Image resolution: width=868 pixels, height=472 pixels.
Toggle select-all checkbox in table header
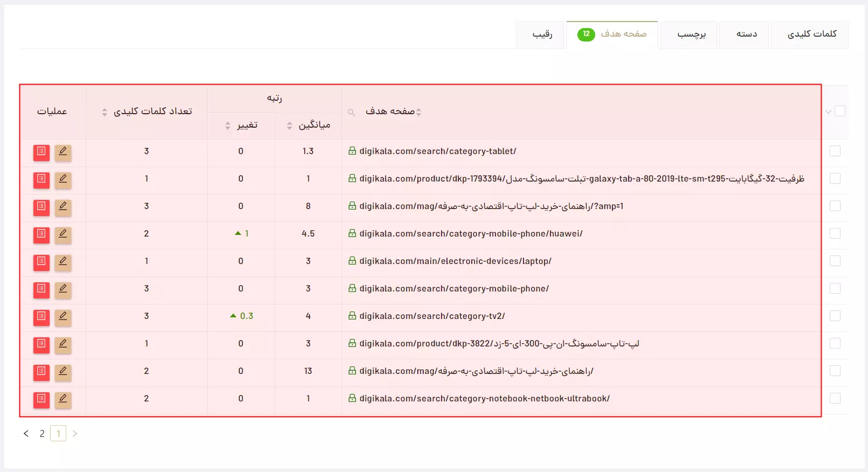point(840,111)
